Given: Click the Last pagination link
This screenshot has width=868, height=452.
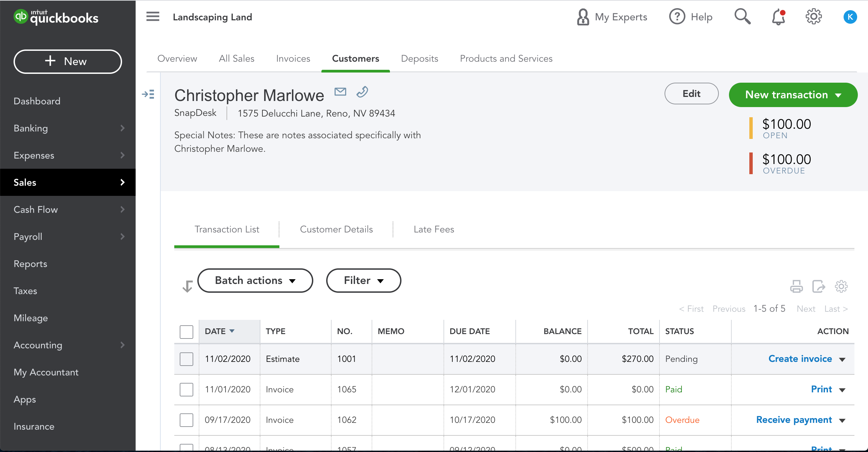Looking at the screenshot, I should click(x=836, y=309).
